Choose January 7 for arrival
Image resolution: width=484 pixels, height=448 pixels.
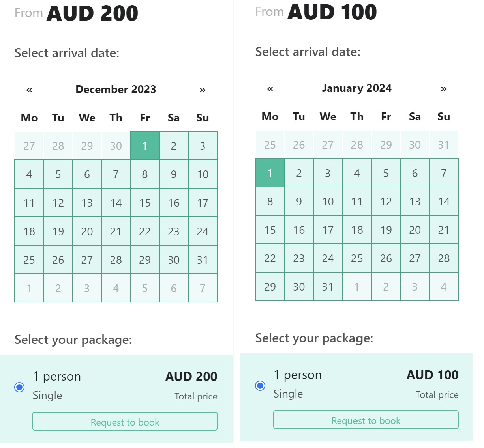(443, 173)
